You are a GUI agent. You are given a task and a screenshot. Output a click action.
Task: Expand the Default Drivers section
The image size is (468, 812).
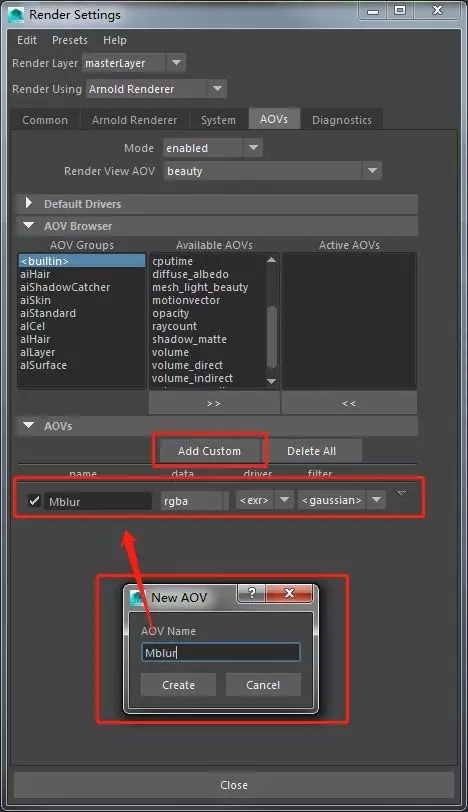coord(29,203)
